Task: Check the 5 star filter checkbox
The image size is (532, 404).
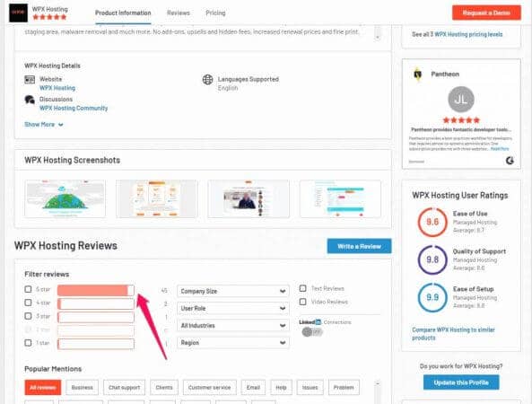Action: [x=28, y=289]
